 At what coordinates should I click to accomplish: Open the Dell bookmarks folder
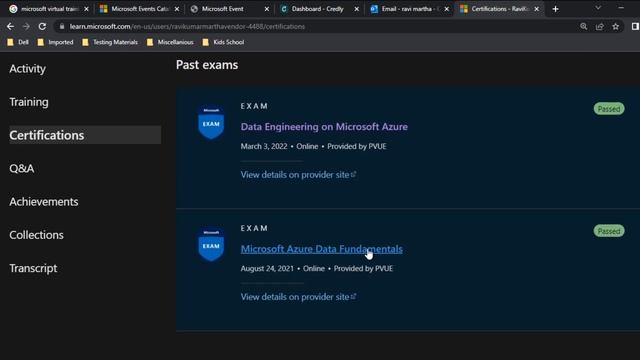pos(18,42)
